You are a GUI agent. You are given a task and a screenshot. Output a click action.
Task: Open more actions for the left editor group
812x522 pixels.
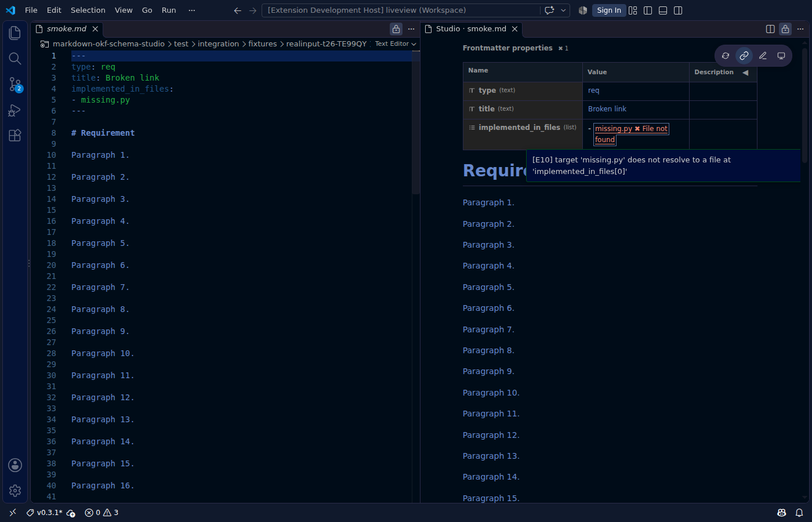coord(411,29)
